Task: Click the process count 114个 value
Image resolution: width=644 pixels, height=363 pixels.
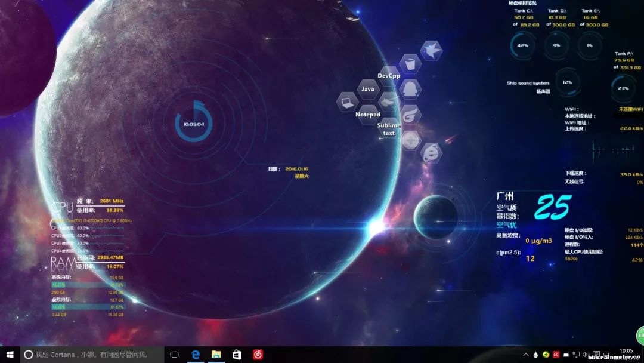Action: pyautogui.click(x=637, y=245)
